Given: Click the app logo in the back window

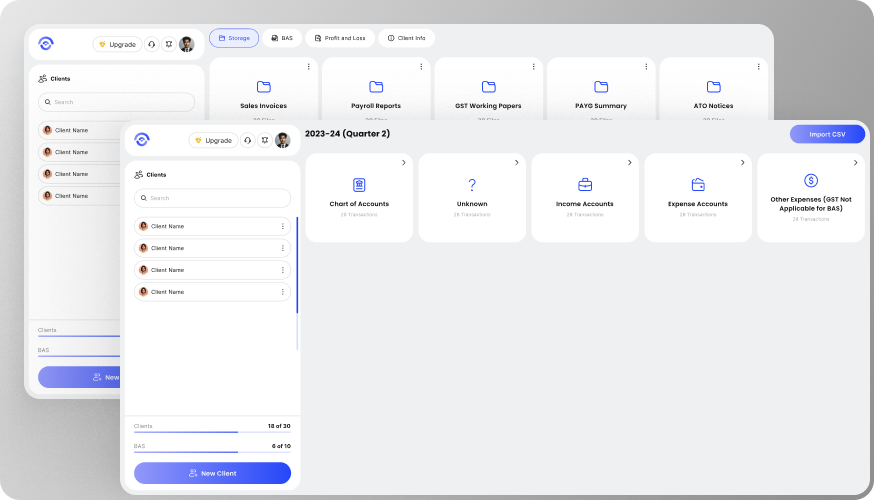Looking at the screenshot, I should (45, 44).
